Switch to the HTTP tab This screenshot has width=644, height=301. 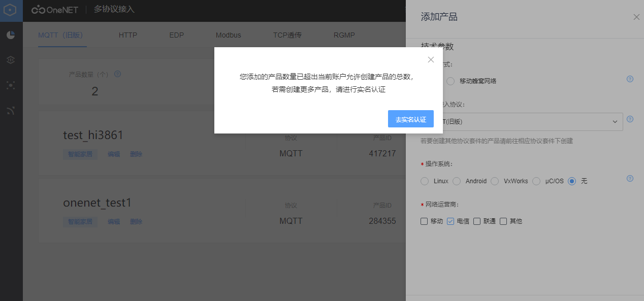coord(127,35)
